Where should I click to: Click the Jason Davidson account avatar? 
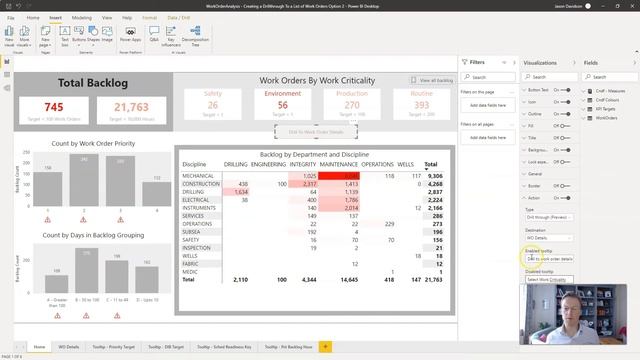(x=588, y=6)
